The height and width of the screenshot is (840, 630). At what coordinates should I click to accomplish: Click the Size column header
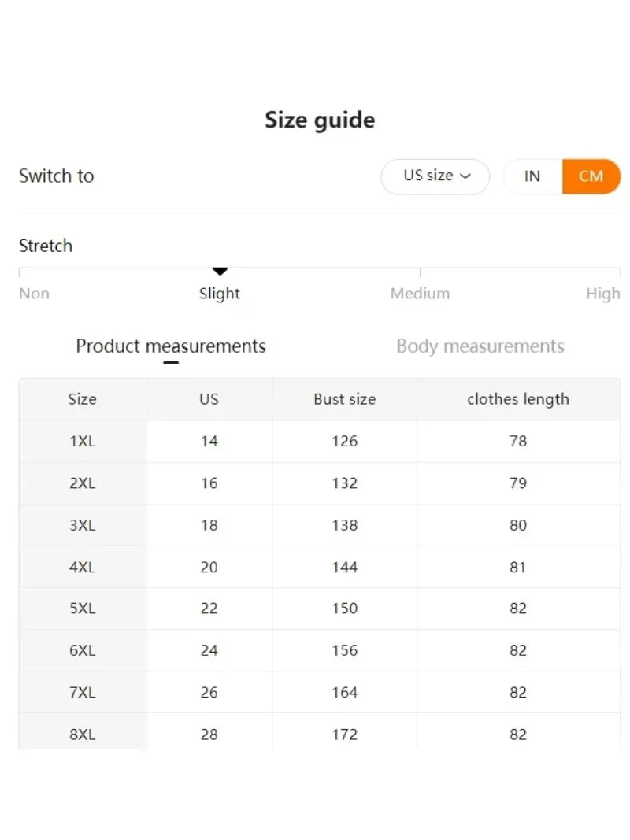83,399
